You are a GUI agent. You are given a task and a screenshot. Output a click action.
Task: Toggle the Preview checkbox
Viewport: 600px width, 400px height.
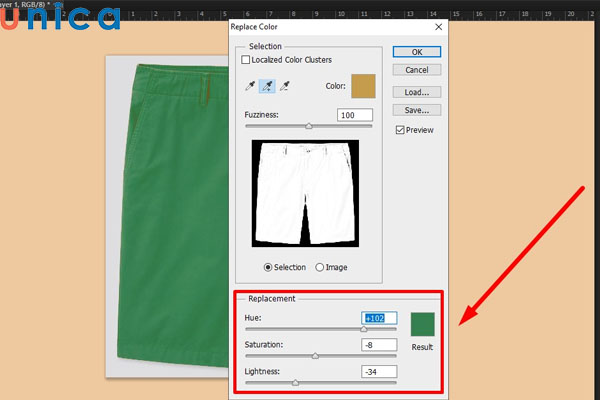click(400, 130)
